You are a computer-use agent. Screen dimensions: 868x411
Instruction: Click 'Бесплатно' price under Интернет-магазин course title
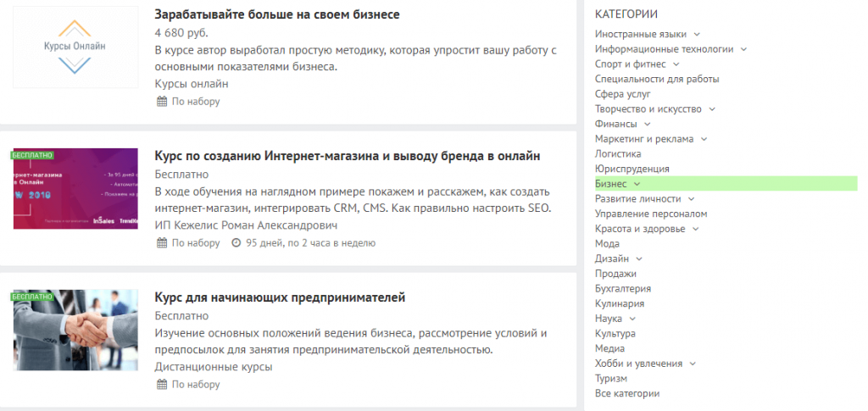pyautogui.click(x=181, y=175)
